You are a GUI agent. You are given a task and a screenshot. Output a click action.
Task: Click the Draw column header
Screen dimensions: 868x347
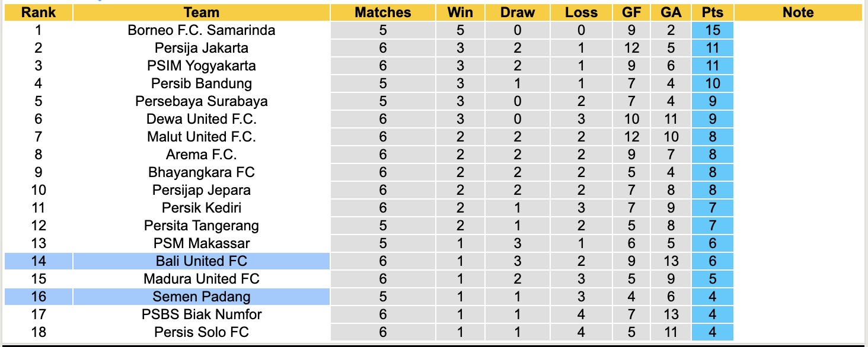(517, 12)
